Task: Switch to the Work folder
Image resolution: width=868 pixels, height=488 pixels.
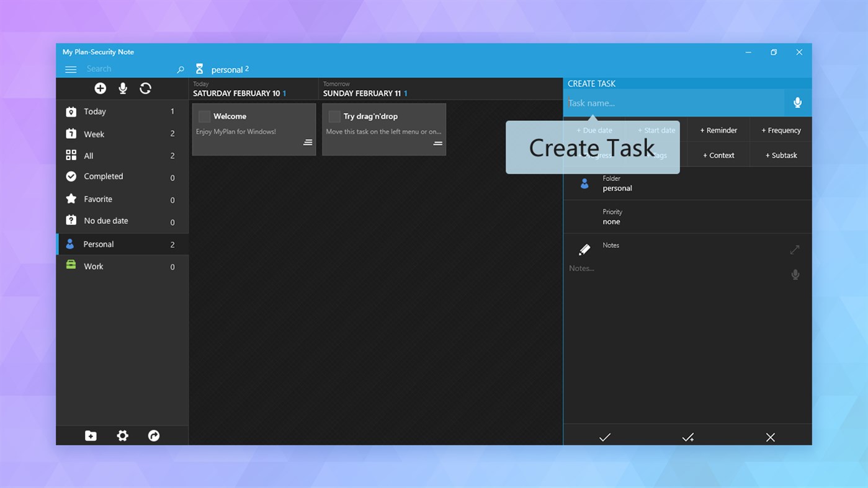Action: (x=93, y=266)
